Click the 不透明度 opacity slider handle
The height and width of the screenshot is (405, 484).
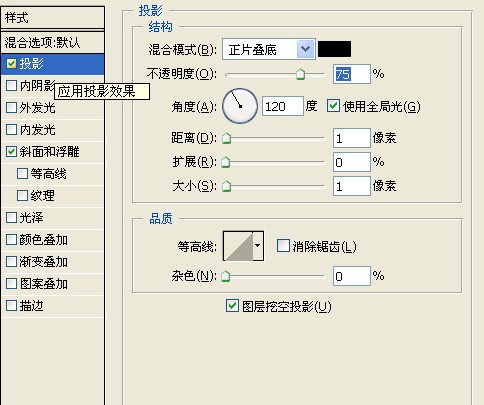(300, 74)
